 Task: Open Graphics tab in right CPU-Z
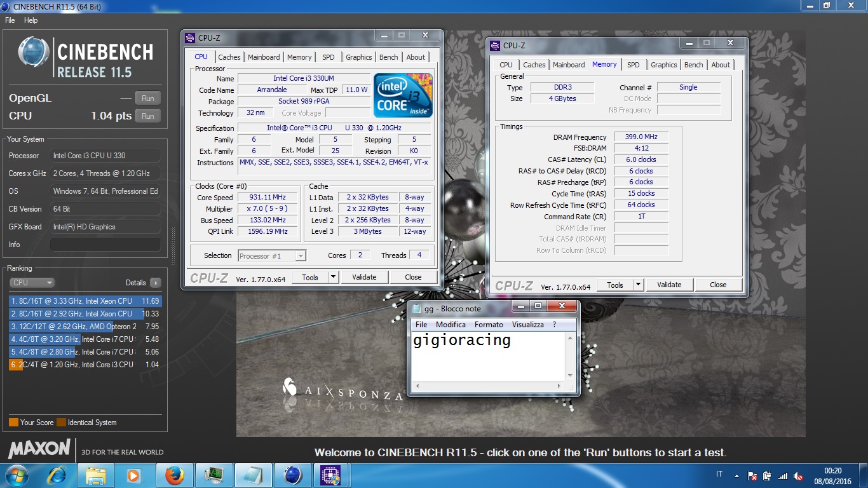click(x=664, y=65)
